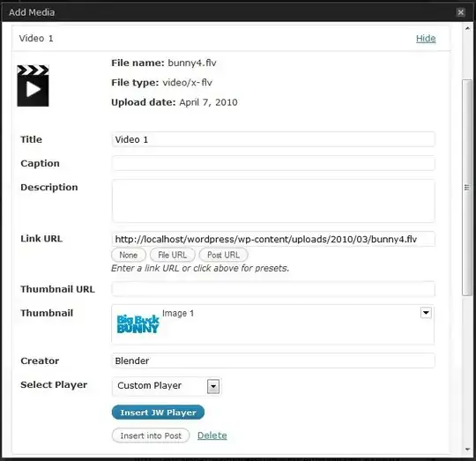This screenshot has height=461, width=476.
Task: Click the Link URL input field
Action: coord(273,239)
